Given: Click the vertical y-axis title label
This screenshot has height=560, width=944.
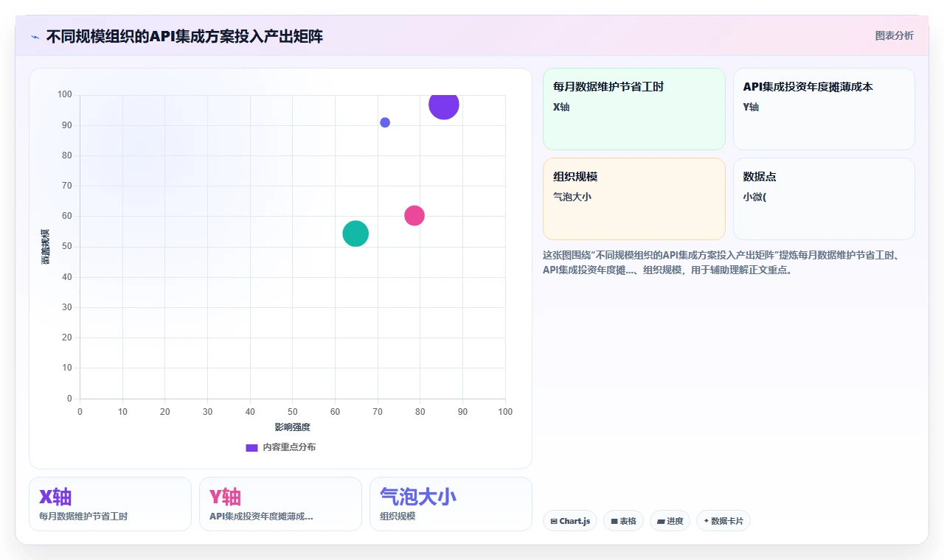Looking at the screenshot, I should click(46, 247).
